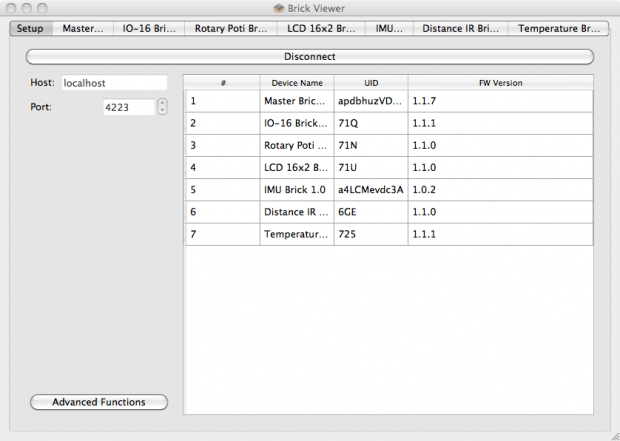Sort by Device Name column header
620x441 pixels.
pyautogui.click(x=297, y=83)
